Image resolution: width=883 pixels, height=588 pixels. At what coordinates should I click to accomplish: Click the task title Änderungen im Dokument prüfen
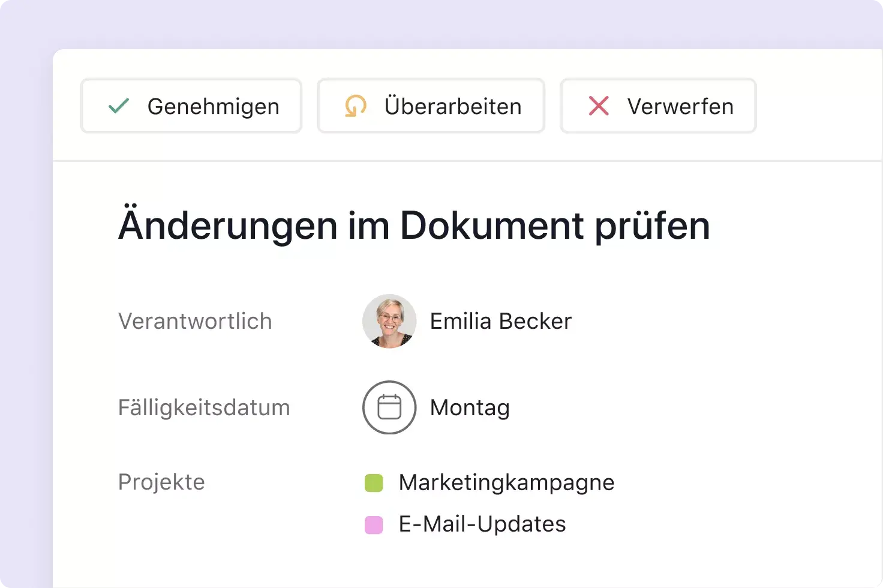tap(414, 226)
